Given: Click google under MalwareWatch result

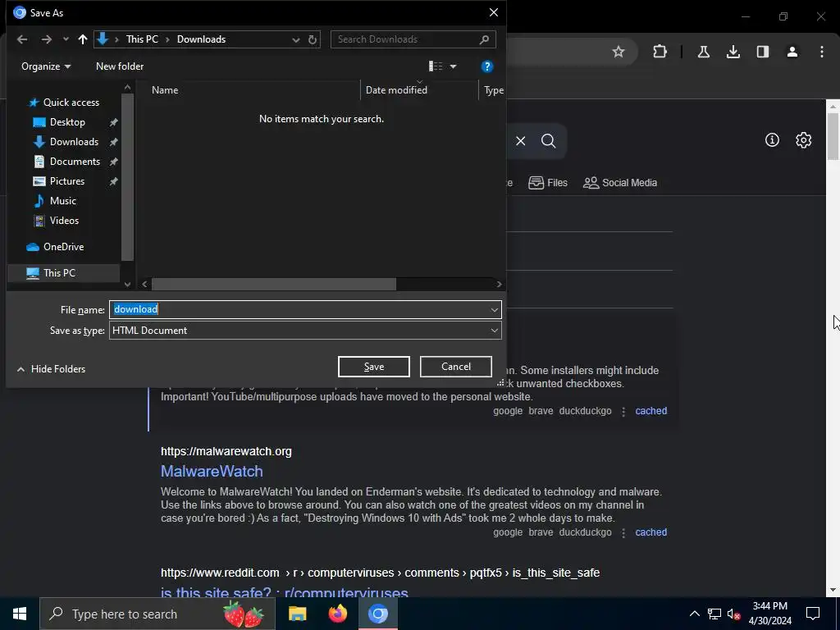Looking at the screenshot, I should pyautogui.click(x=507, y=532).
